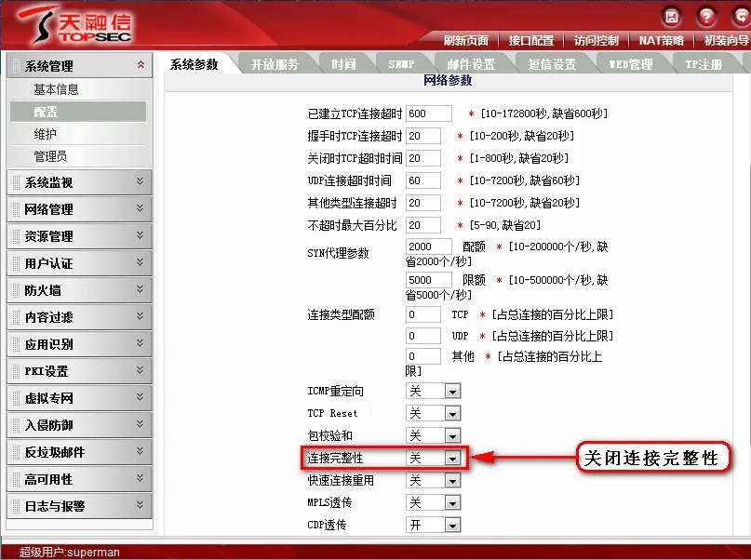Switch to the 邮件设置 tab

[471, 64]
